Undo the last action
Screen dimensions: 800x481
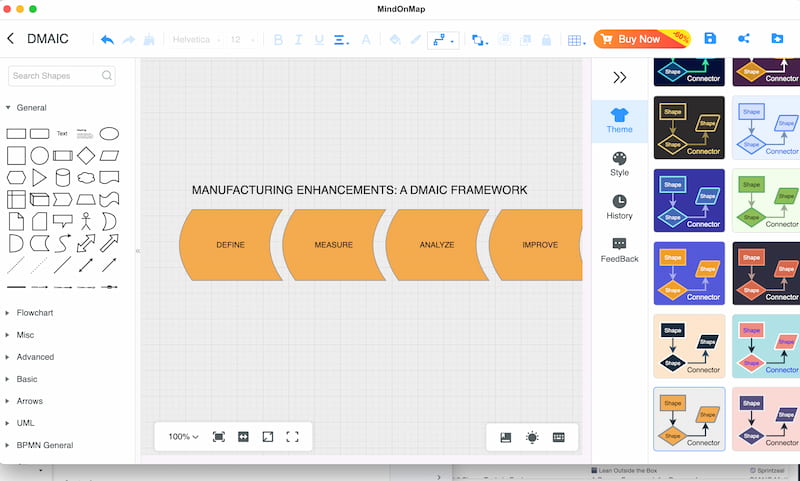coord(107,40)
